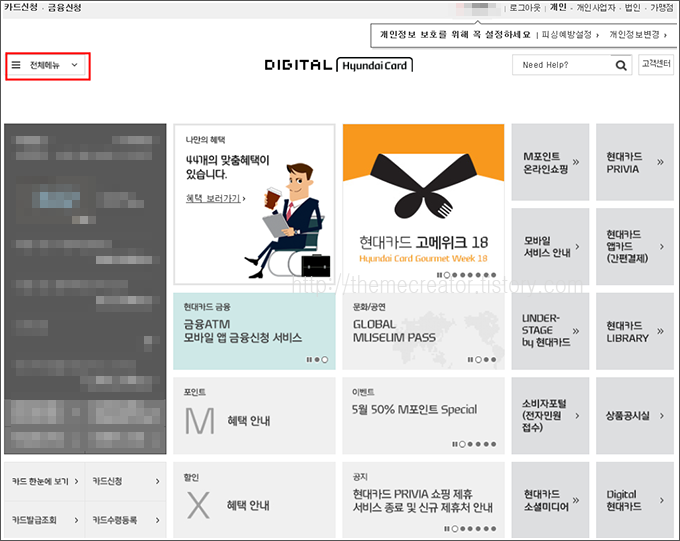Click arrow on 모바일 서비스 안내 tile
Viewport: 680px width, 541px height.
tap(577, 246)
